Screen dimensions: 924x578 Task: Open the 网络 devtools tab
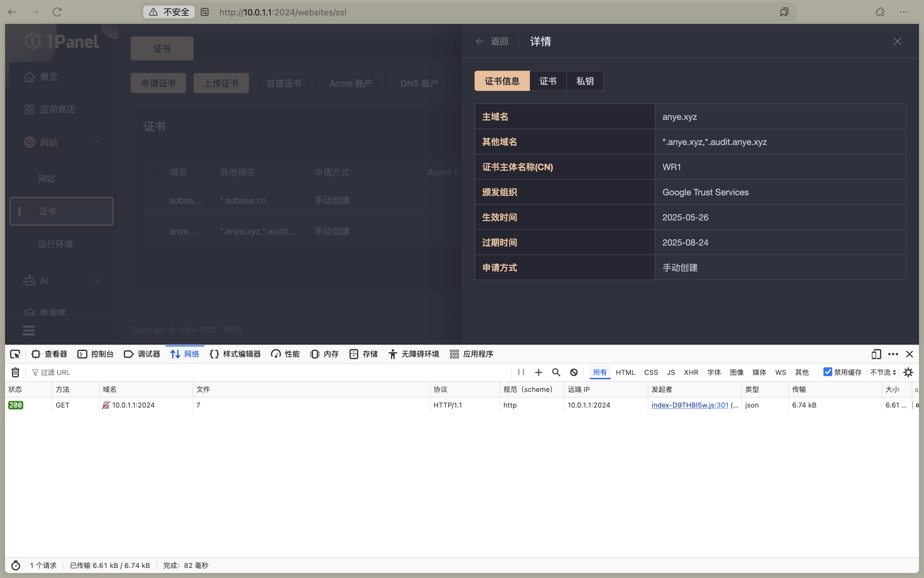[185, 354]
